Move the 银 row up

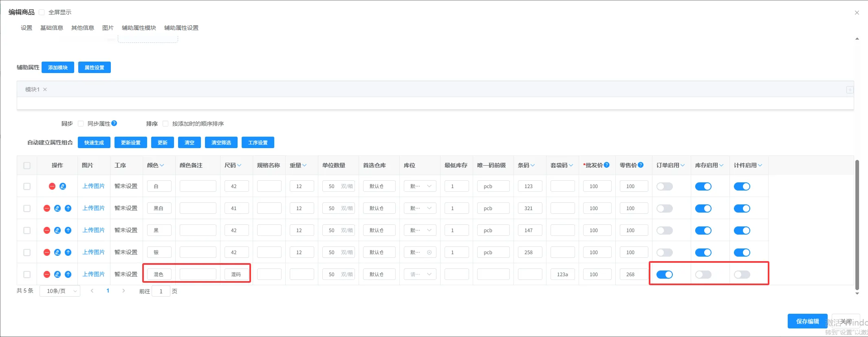click(68, 253)
